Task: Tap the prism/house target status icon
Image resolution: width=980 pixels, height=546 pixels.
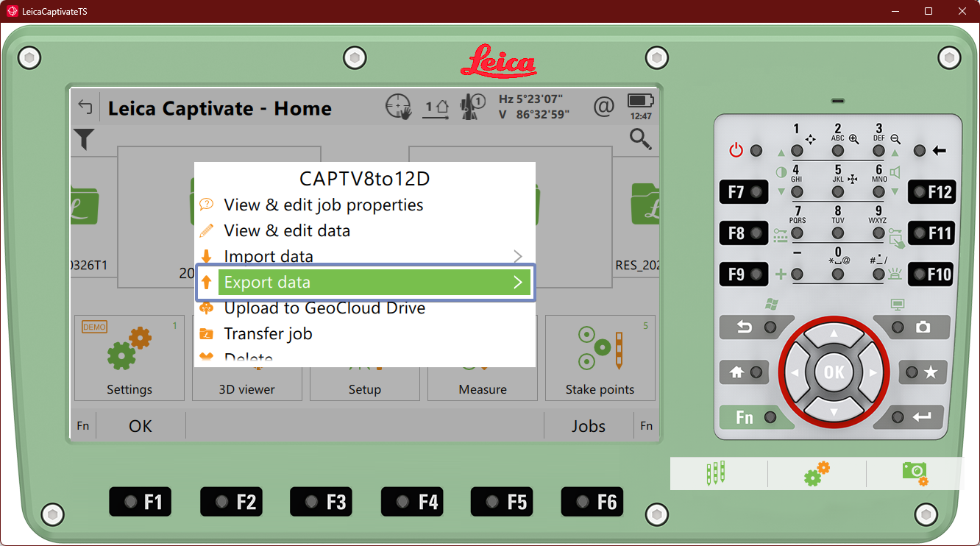Action: pos(437,108)
